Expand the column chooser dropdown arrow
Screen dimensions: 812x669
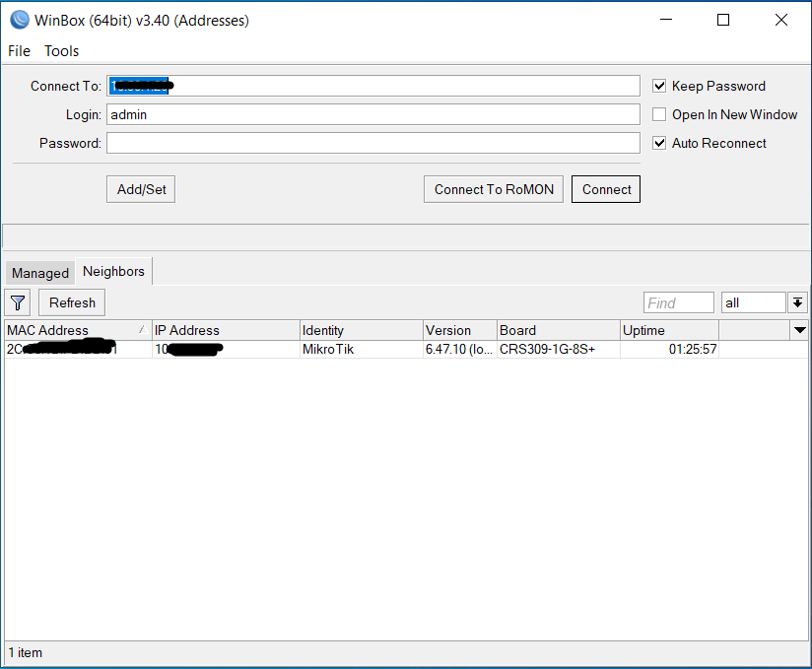tap(799, 330)
